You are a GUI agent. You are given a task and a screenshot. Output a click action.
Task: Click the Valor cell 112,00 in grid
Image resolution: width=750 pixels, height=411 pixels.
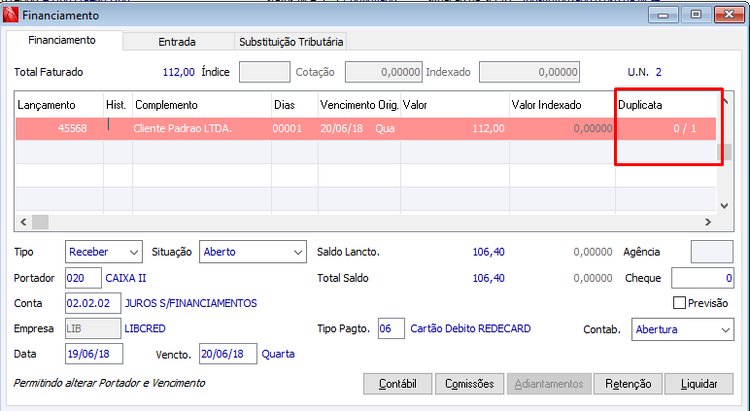coord(455,129)
